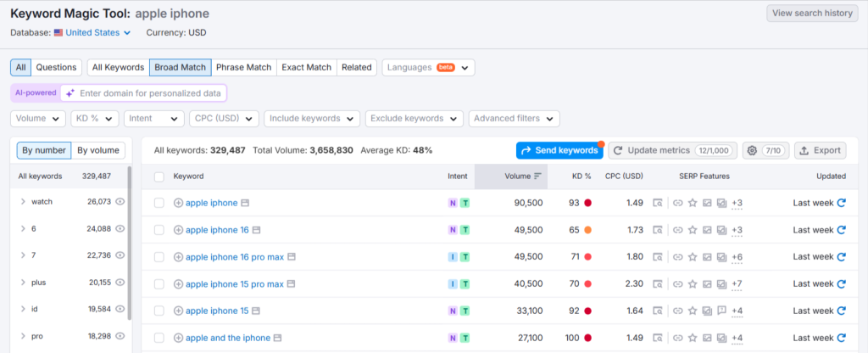Viewport: 868px width, 353px height.
Task: Open apple iphone 16 pro max keyword link
Action: [x=235, y=257]
